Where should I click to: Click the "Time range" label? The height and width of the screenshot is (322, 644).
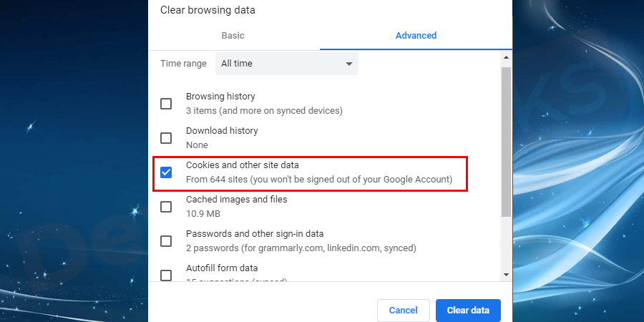tap(183, 64)
